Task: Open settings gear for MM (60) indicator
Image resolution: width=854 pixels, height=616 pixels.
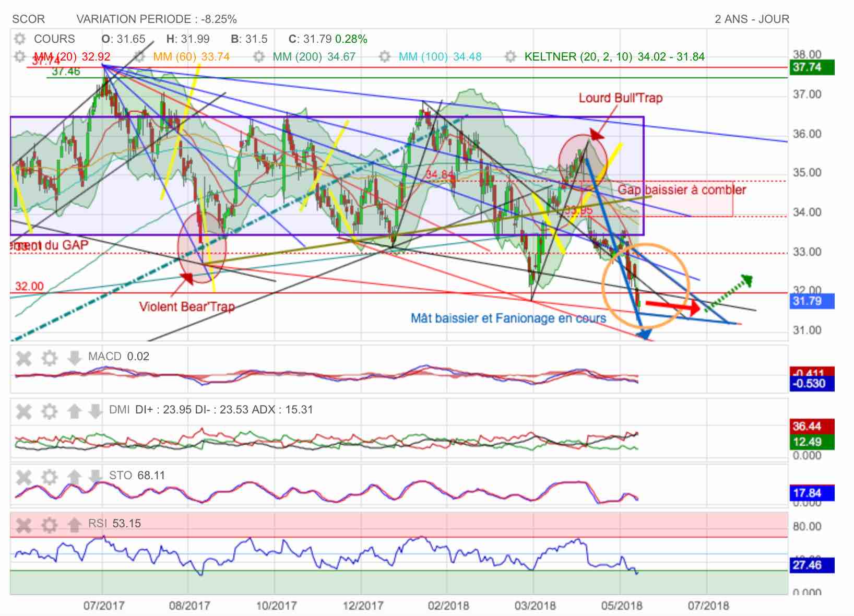Action: [x=139, y=56]
